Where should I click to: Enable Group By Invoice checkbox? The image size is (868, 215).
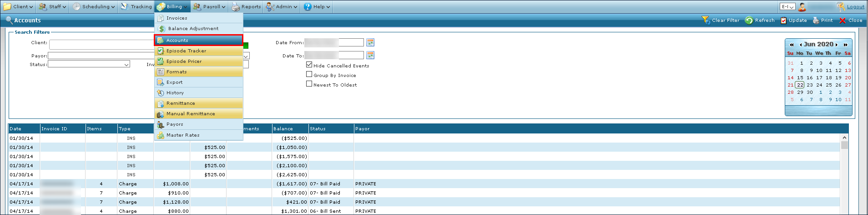pos(309,74)
